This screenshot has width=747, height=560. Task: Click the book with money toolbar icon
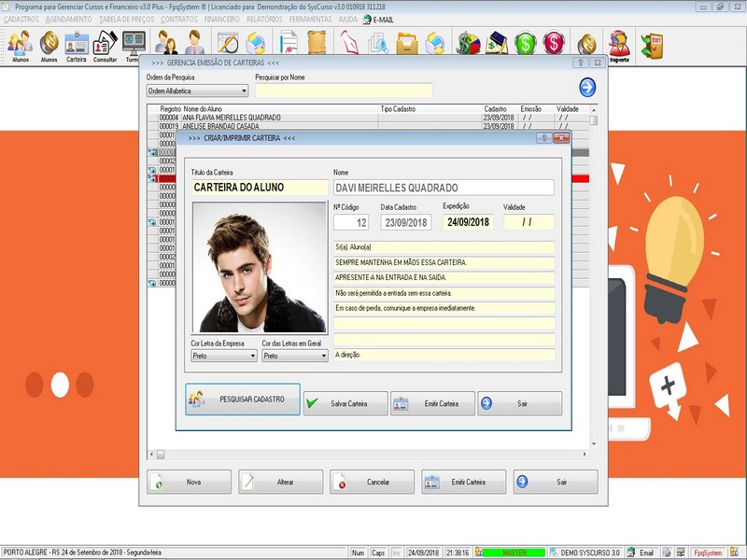pos(497,43)
